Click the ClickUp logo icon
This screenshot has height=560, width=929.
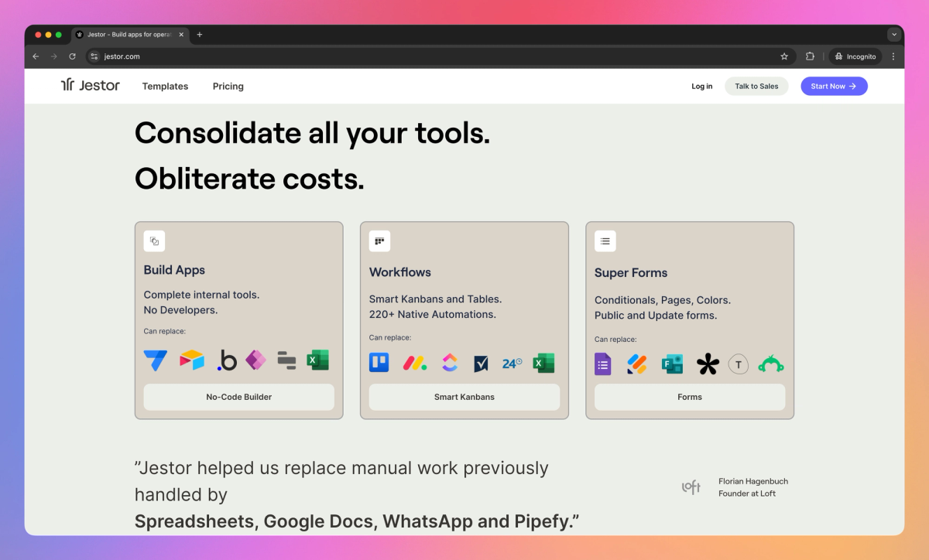point(450,362)
